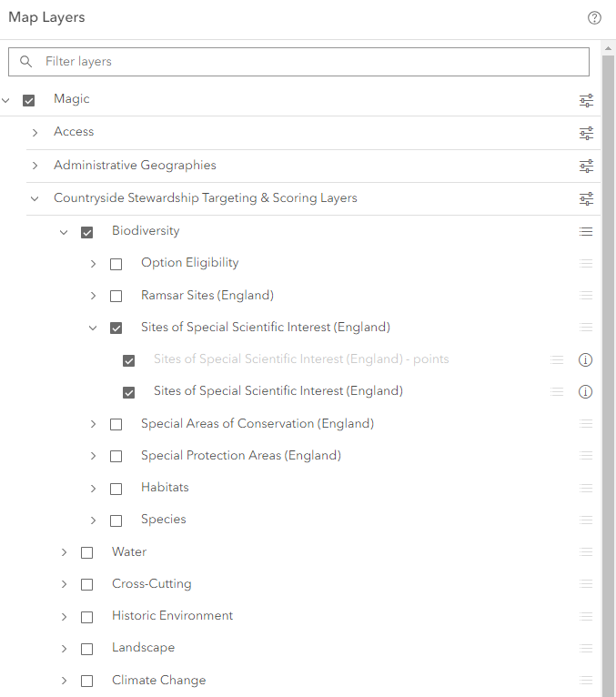Click Water legend list icon

[586, 552]
